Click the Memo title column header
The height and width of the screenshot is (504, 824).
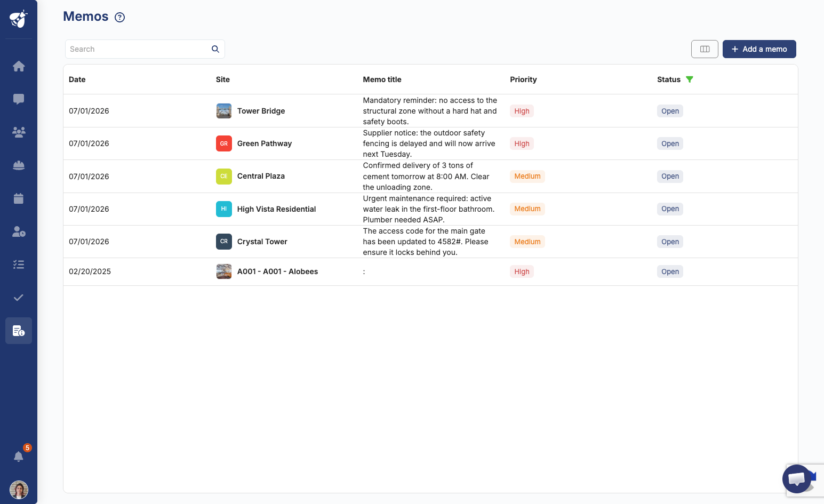[382, 79]
